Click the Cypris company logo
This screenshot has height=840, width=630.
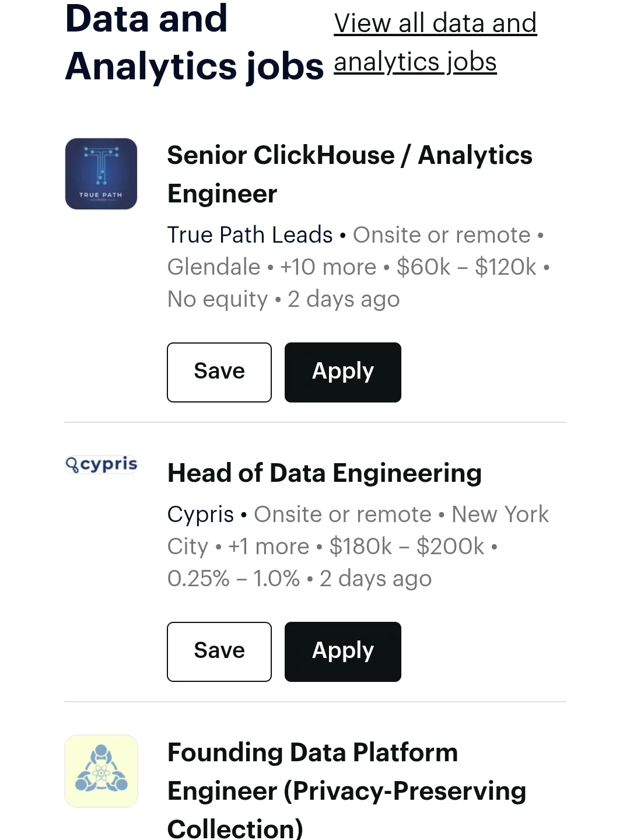point(101,464)
